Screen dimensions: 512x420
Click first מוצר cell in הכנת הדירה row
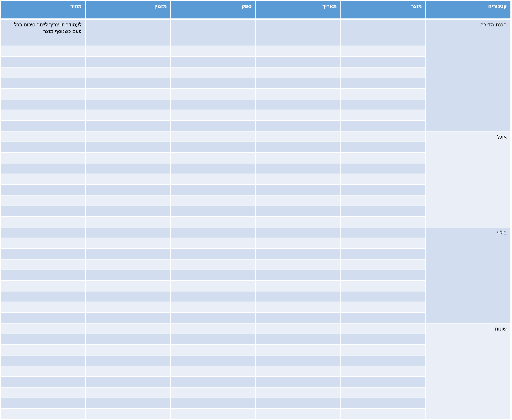point(383,33)
